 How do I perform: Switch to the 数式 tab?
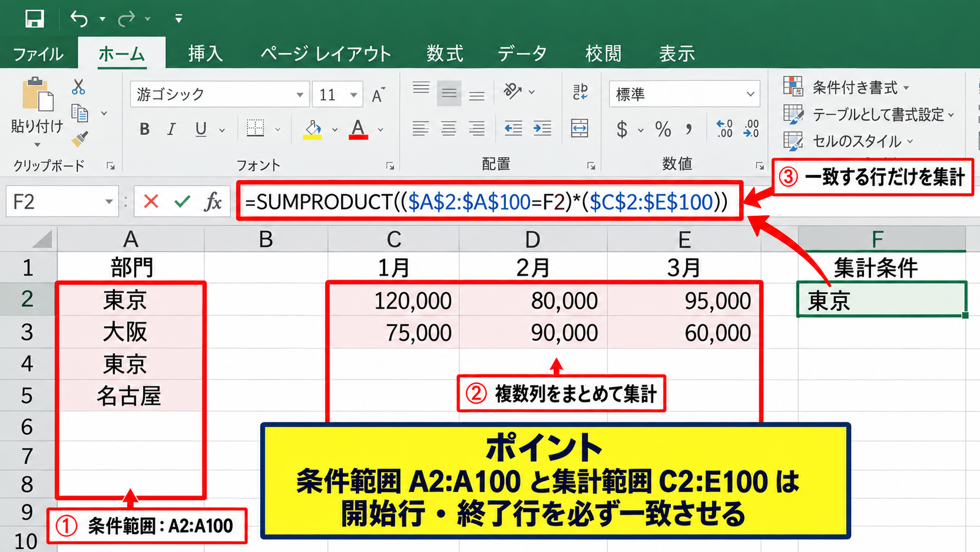pyautogui.click(x=445, y=53)
